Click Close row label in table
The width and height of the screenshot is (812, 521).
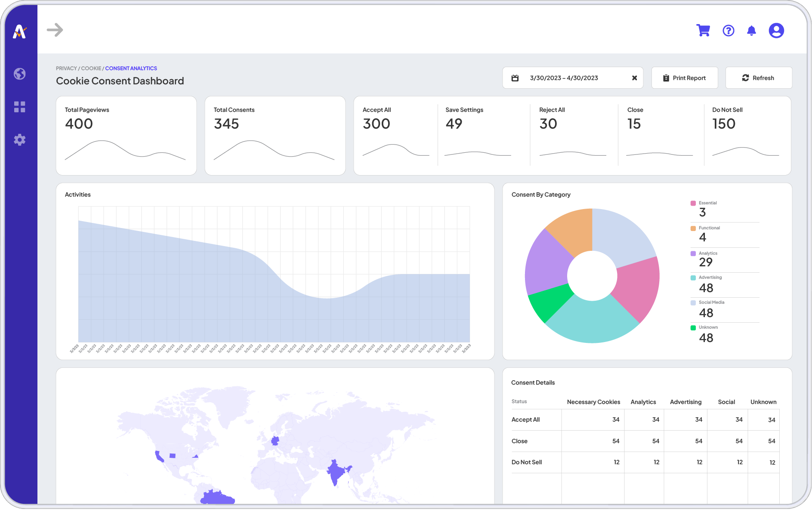pos(519,441)
